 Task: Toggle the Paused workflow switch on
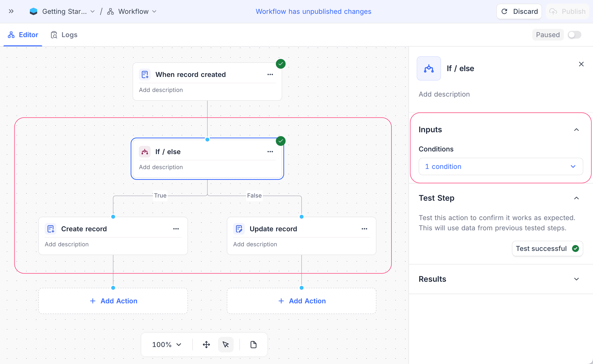point(574,35)
